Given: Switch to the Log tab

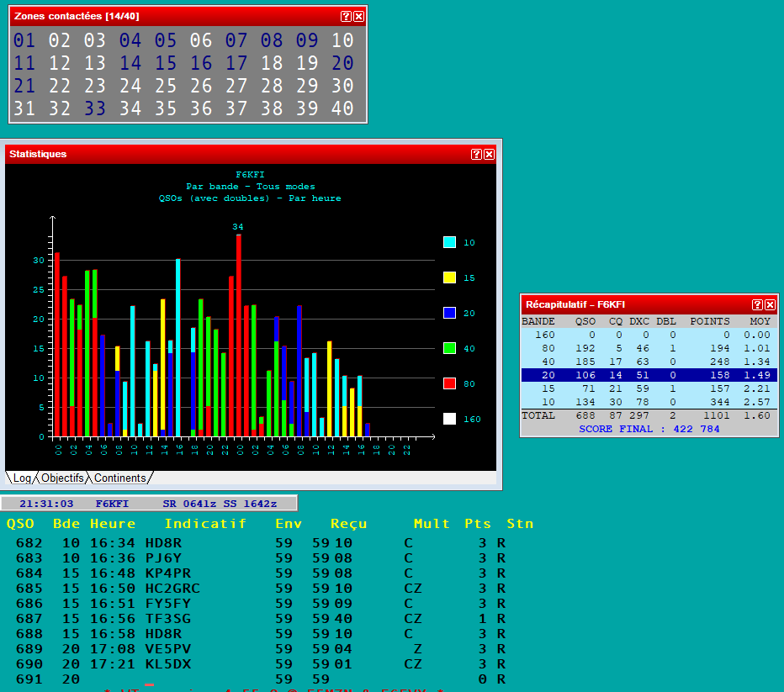Looking at the screenshot, I should [22, 478].
